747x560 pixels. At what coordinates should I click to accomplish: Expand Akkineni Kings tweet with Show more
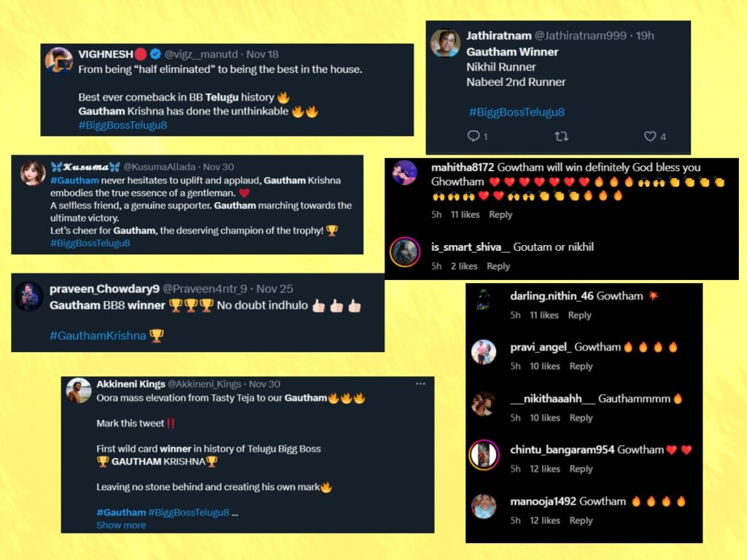coord(121,525)
